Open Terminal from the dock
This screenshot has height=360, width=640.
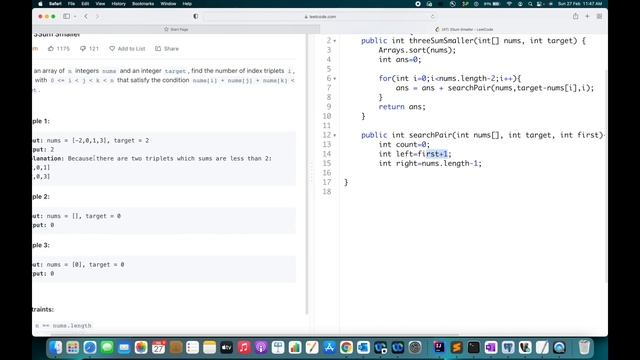pyautogui.click(x=473, y=347)
